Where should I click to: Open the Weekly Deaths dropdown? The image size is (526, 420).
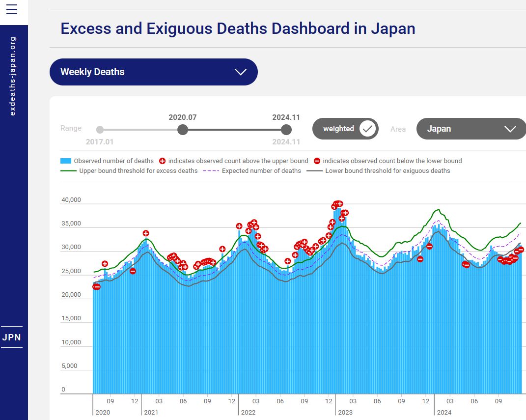click(153, 72)
